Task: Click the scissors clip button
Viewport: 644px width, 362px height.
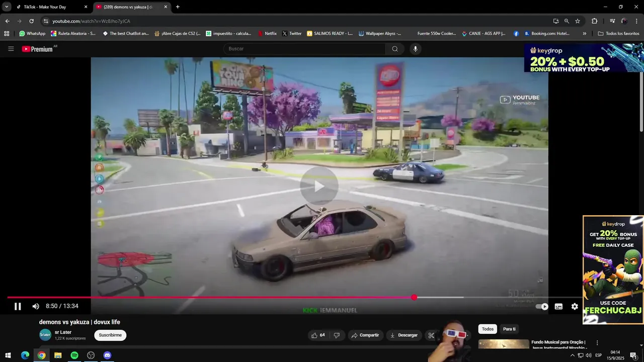Action: coord(431,335)
